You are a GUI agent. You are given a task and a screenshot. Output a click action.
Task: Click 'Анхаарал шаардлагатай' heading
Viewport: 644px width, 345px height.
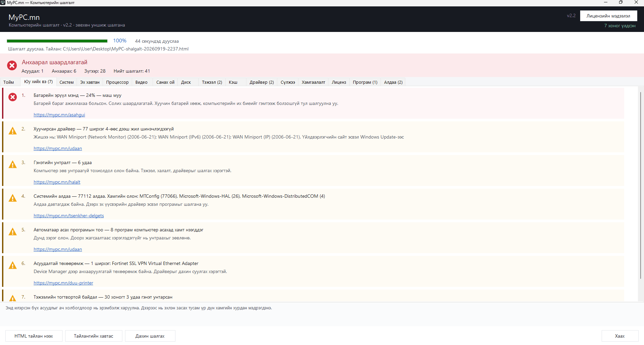tap(54, 62)
